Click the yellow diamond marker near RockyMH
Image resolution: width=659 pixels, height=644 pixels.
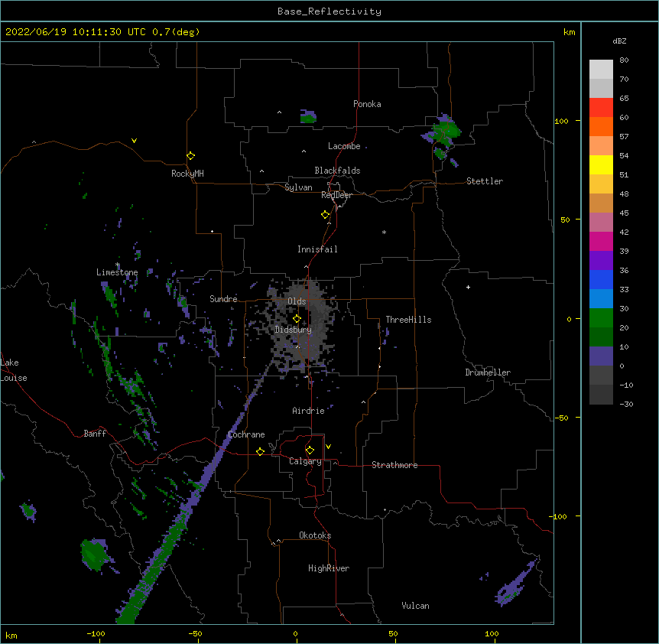(191, 156)
